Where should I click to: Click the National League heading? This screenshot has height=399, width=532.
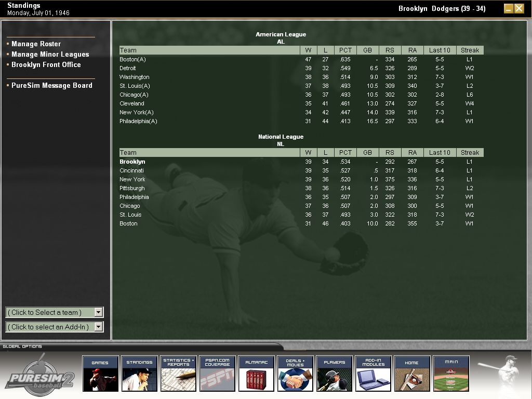point(281,137)
